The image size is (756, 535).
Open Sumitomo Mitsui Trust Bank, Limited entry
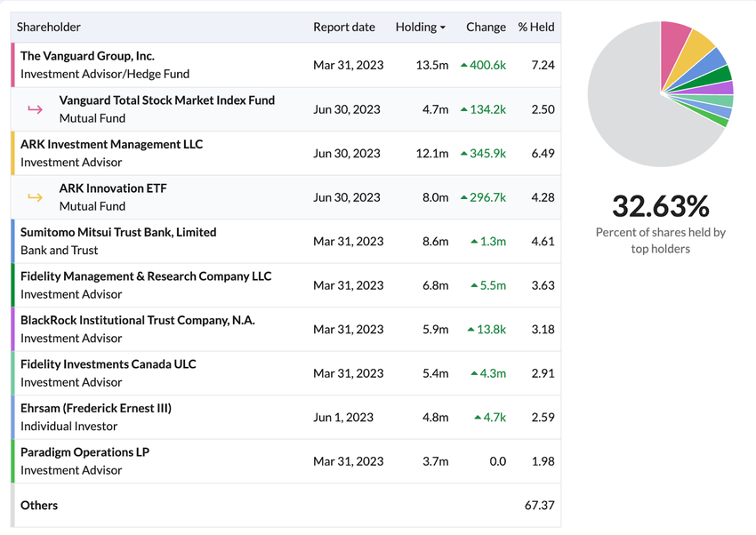(118, 232)
